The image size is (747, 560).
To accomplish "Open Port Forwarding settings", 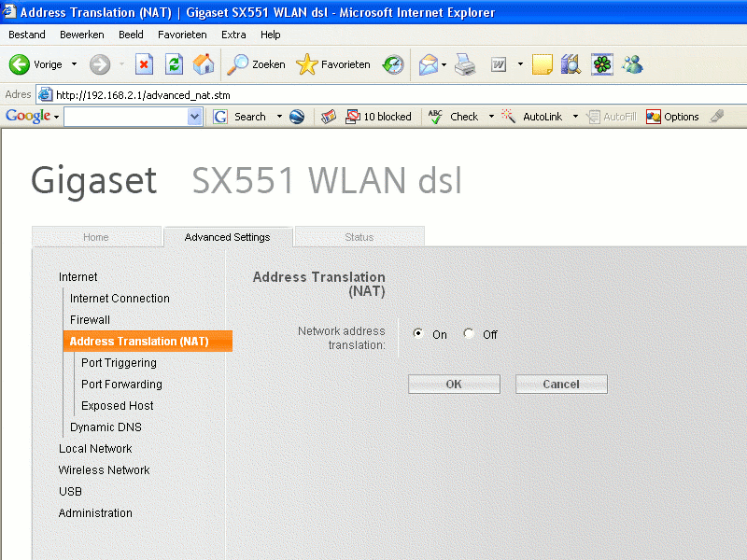I will [121, 385].
